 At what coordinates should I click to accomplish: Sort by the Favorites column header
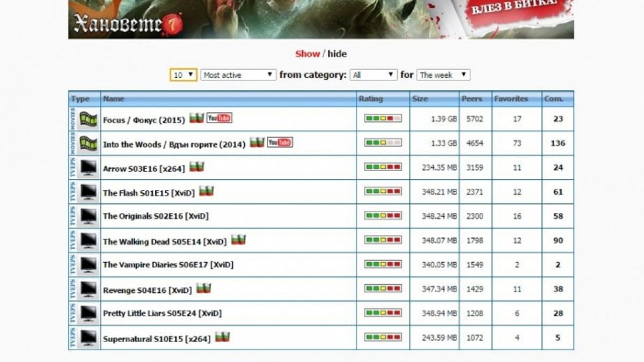[x=511, y=99]
